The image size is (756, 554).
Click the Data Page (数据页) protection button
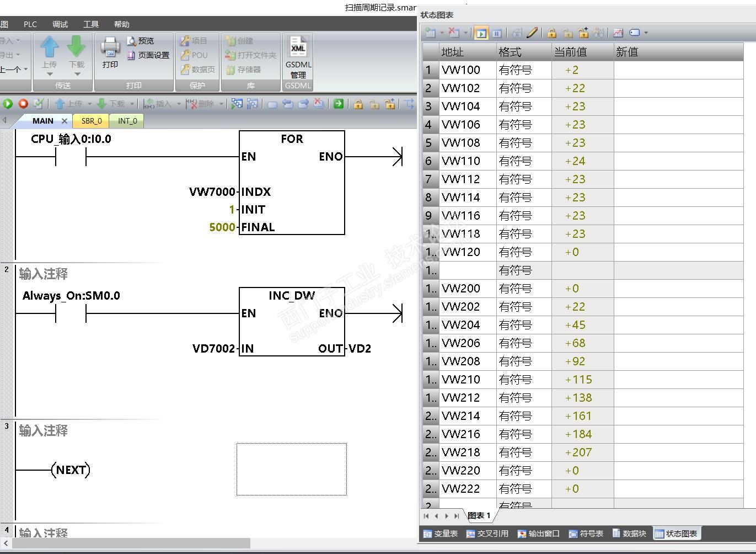click(198, 70)
